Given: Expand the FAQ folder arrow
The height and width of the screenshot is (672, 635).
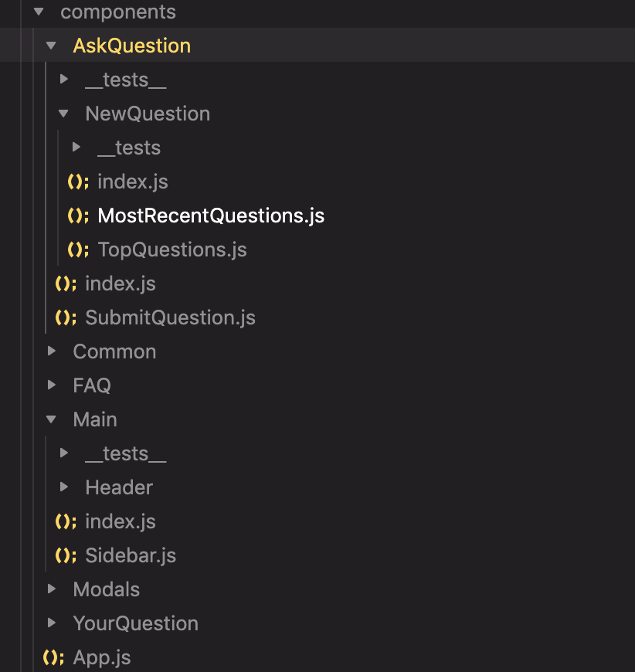Looking at the screenshot, I should 52,385.
